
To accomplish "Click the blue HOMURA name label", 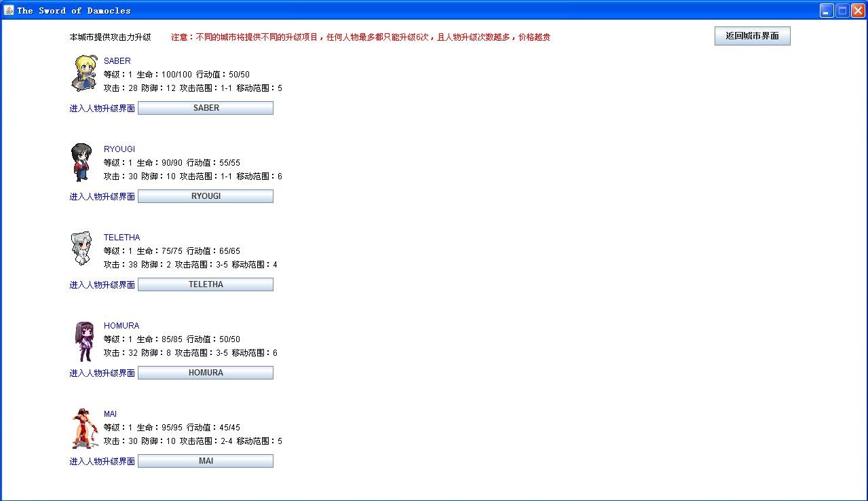I will tap(121, 326).
